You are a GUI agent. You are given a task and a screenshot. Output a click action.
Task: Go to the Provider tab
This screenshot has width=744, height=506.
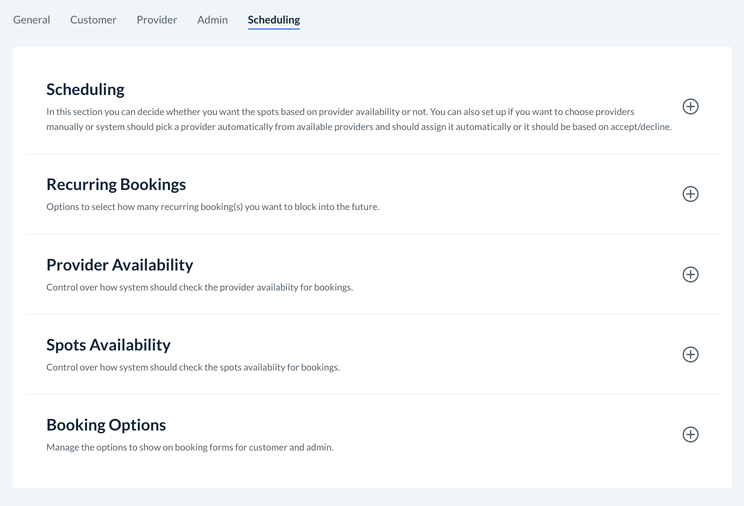157,20
